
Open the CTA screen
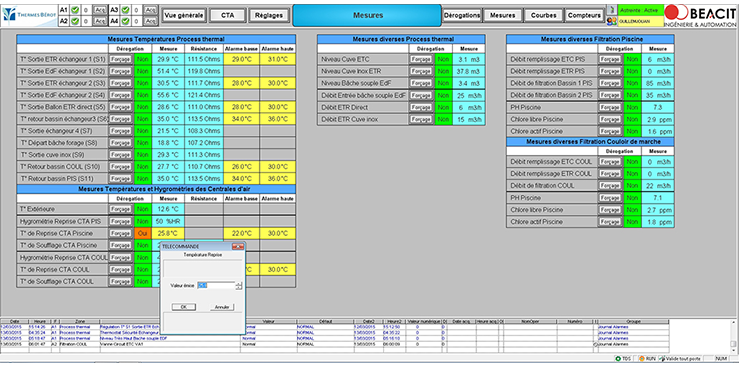[228, 15]
